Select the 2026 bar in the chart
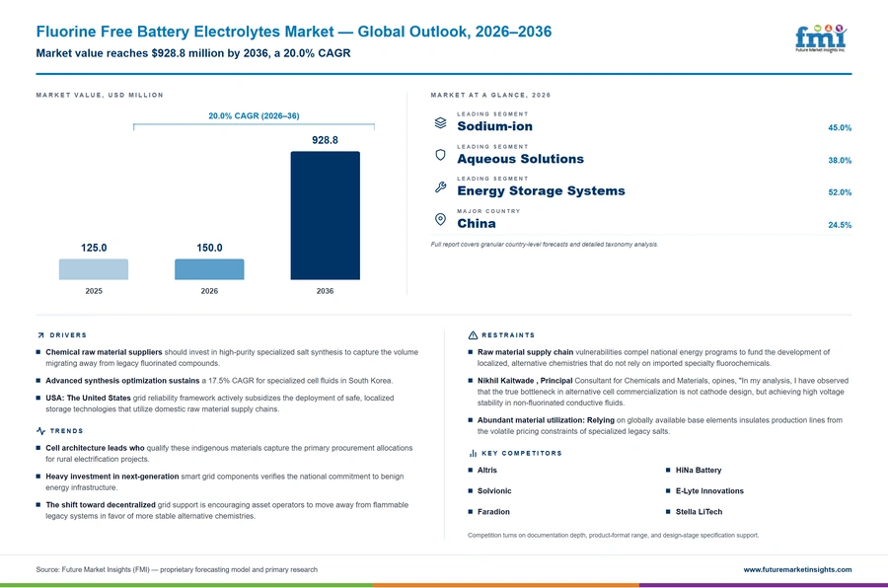 point(209,269)
